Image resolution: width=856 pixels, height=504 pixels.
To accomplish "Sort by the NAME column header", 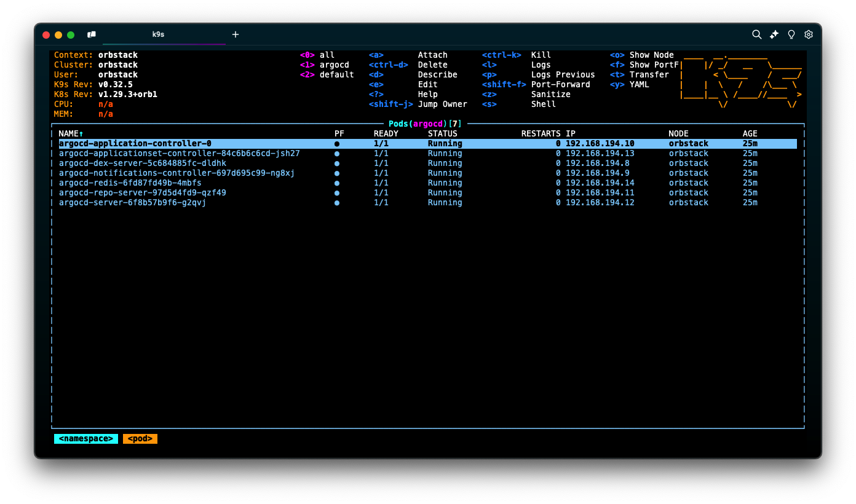I will click(71, 133).
